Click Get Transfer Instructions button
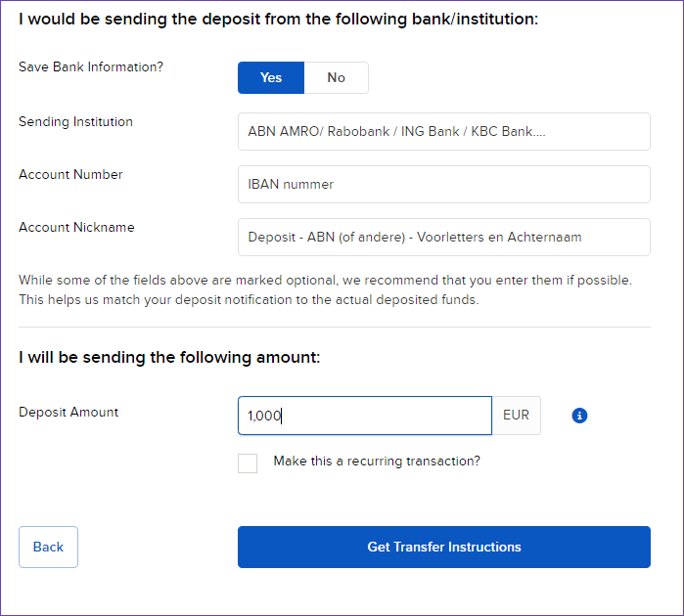 coord(444,548)
